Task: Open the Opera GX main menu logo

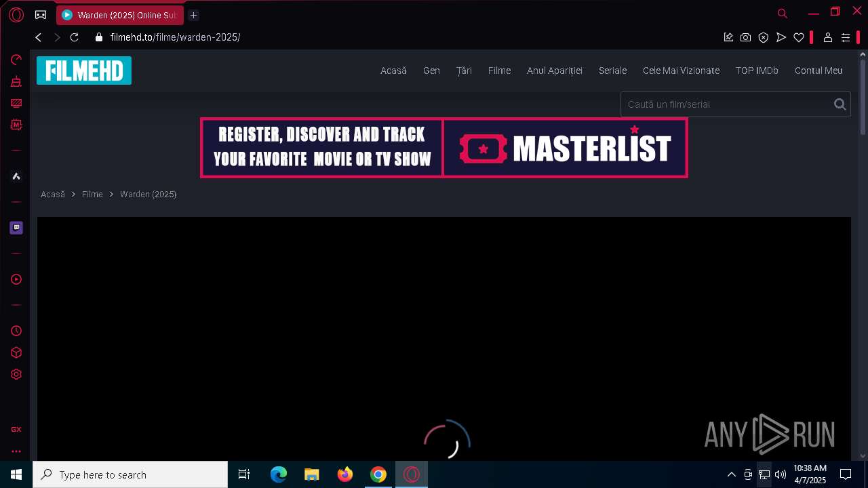Action: pos(16,15)
